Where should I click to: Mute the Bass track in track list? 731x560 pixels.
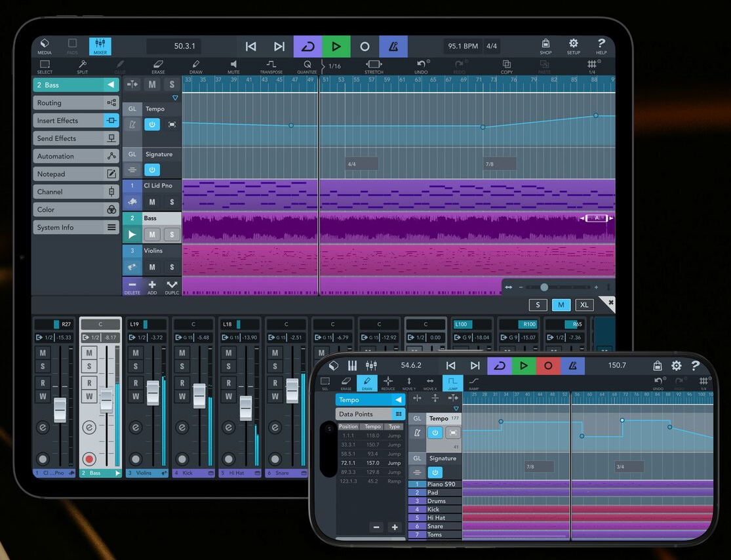click(152, 235)
